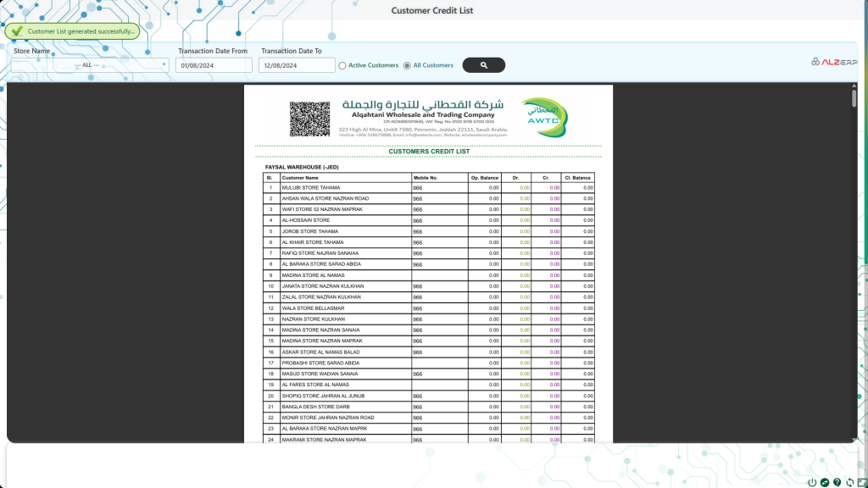Viewport: 868px width, 488px height.
Task: Click row 'BANGLA DESH STORE DARB'
Action: 429,408
